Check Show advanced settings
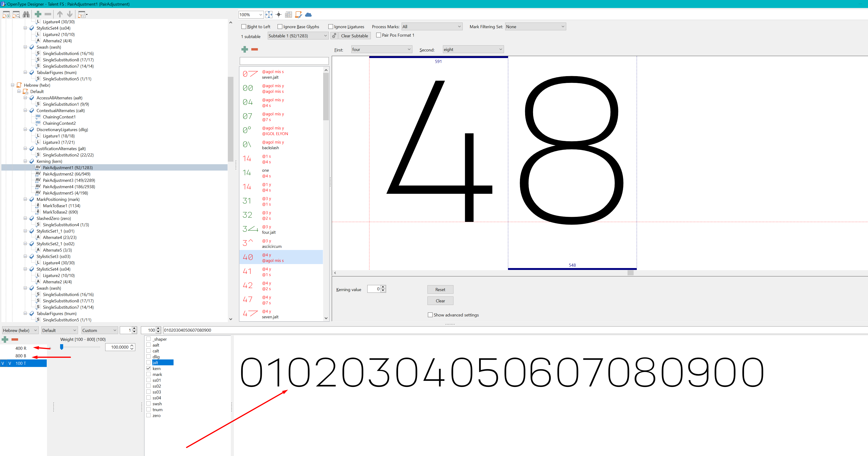Viewport: 868px width, 456px height. coord(430,315)
